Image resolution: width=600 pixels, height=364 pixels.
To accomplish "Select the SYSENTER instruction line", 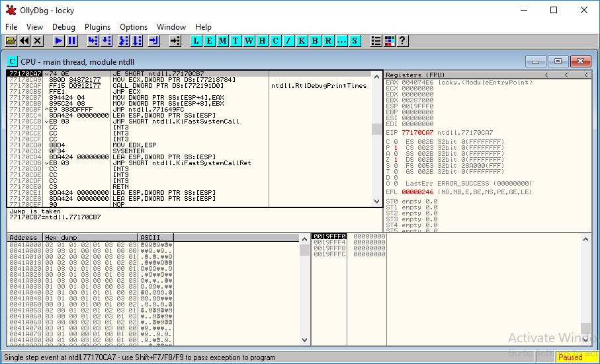I will (189, 151).
